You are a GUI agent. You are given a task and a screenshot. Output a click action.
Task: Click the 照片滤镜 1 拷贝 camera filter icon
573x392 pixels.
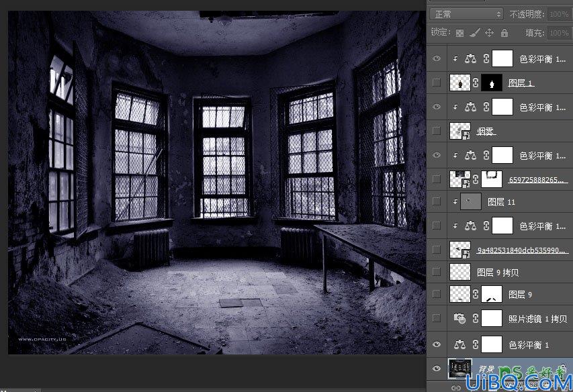click(459, 318)
